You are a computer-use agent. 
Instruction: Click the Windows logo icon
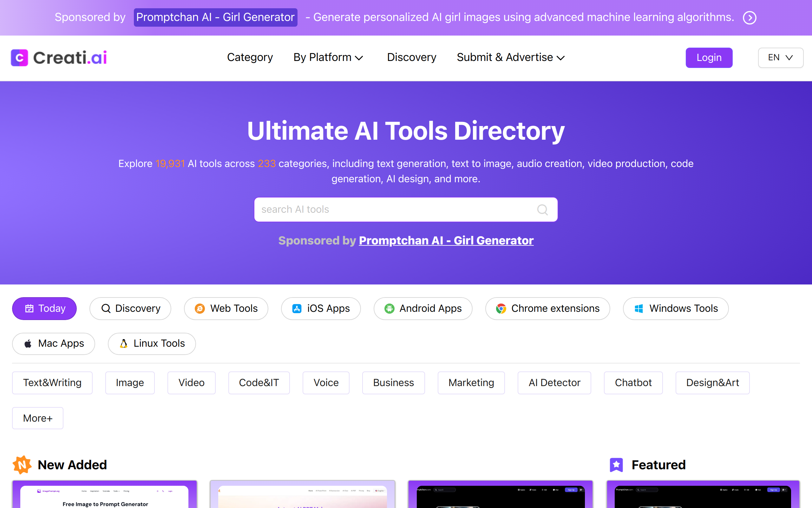click(638, 308)
